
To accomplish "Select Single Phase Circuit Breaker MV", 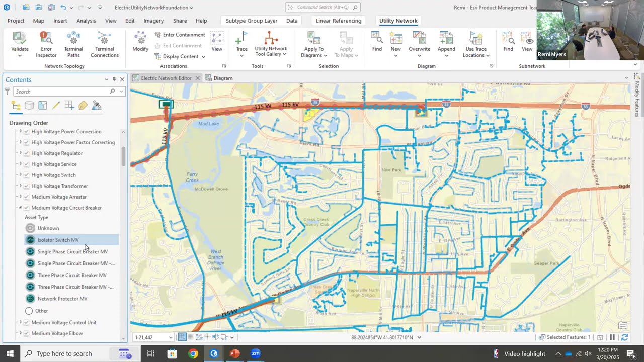I will [72, 251].
